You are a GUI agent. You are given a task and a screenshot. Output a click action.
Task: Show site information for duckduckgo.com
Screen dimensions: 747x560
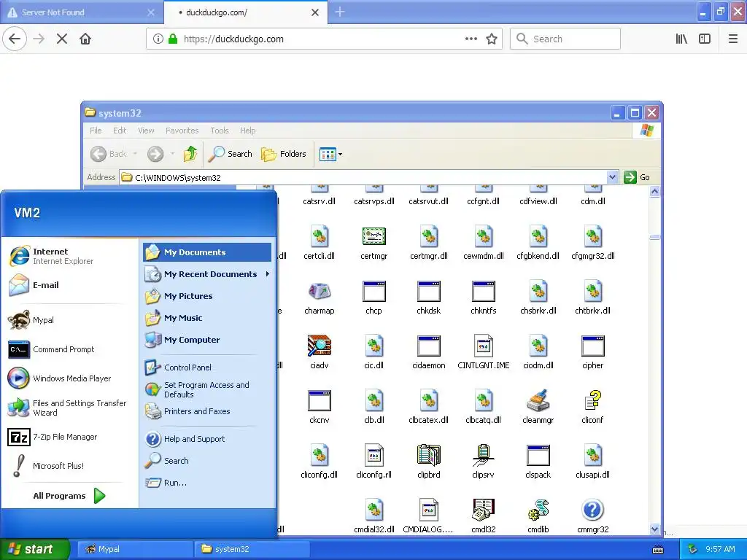[x=158, y=39]
